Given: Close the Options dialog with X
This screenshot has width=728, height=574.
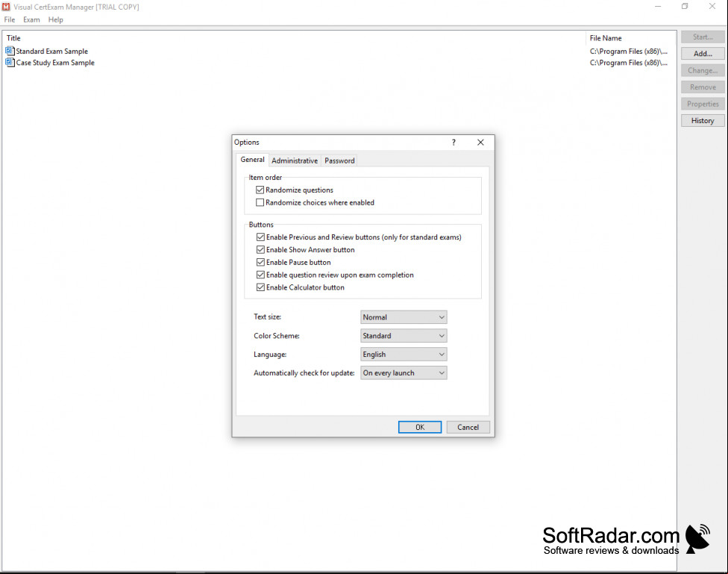Looking at the screenshot, I should click(x=480, y=143).
